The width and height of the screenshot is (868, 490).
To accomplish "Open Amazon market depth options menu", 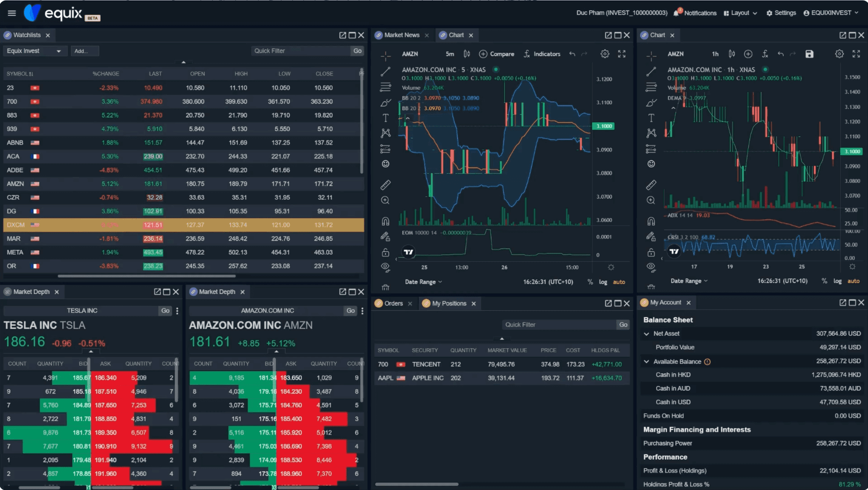I will (362, 311).
